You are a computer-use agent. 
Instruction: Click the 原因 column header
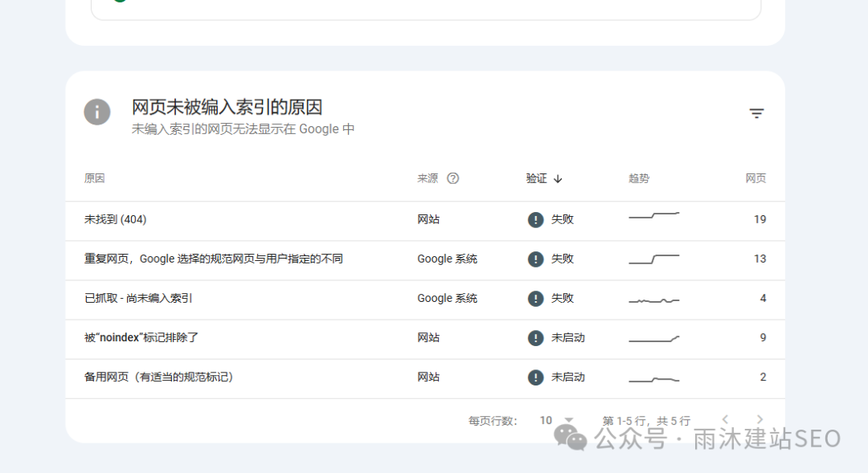95,178
